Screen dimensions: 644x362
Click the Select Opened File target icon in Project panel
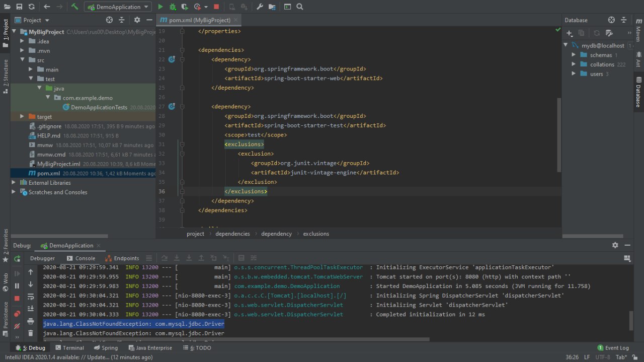pos(109,20)
